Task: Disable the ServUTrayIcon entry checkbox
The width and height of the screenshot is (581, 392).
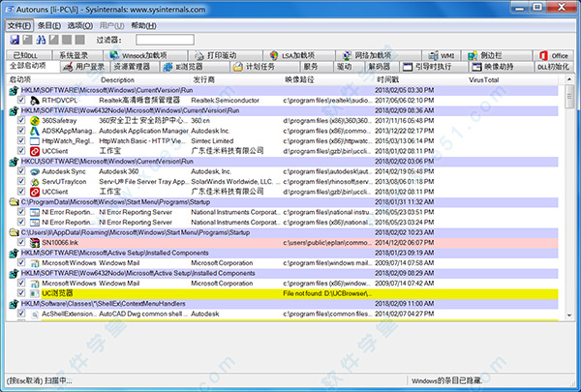Action: click(21, 181)
